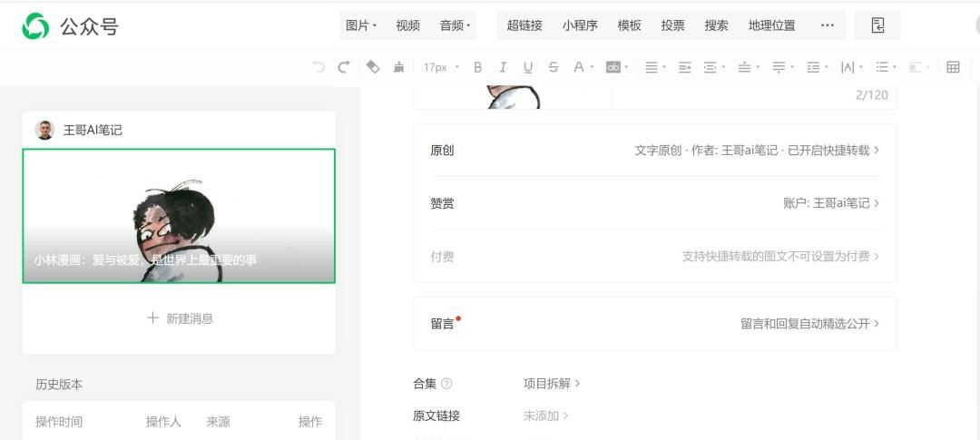Open the 留言 comment settings row
The height and width of the screenshot is (440, 980).
654,324
